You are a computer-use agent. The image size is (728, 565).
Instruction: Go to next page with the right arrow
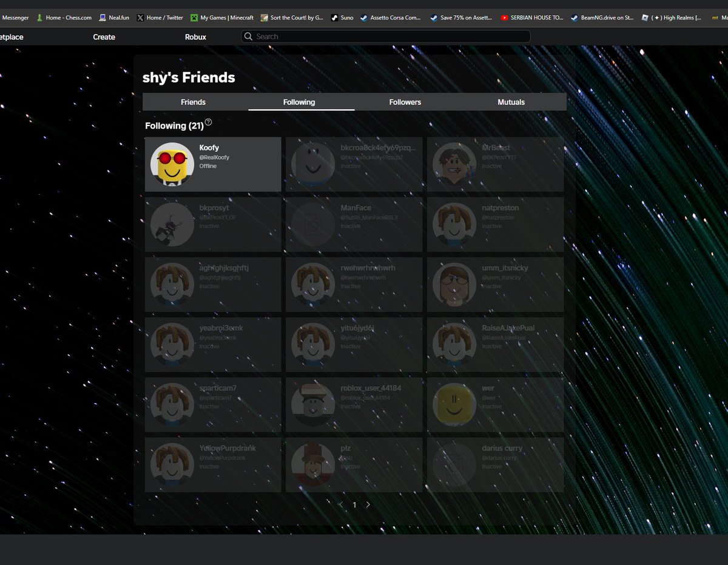pyautogui.click(x=368, y=504)
